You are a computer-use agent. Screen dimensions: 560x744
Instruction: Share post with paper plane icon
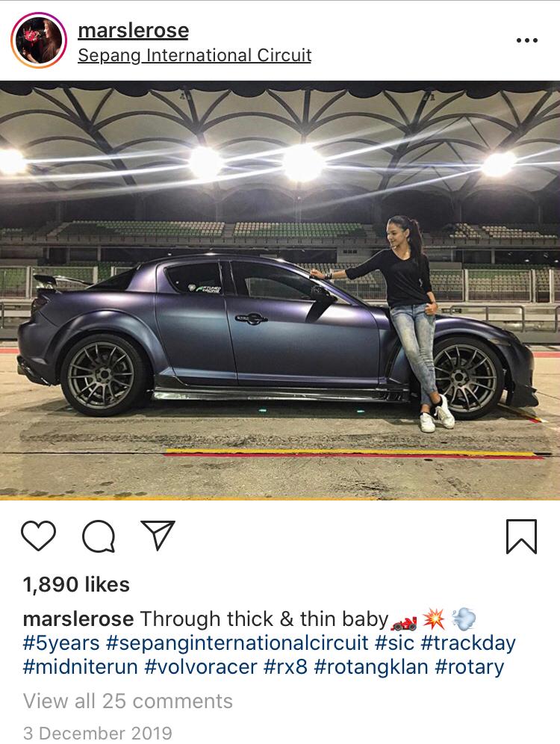158,536
